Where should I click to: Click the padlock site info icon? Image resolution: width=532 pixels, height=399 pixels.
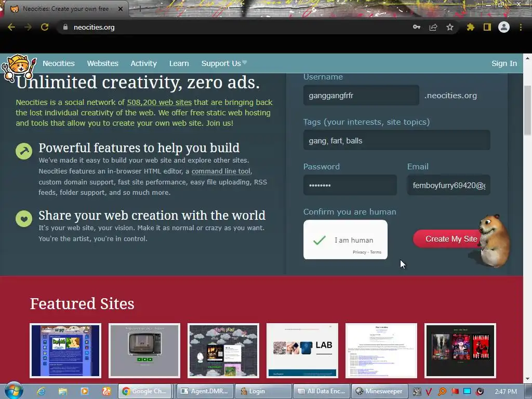coord(65,27)
